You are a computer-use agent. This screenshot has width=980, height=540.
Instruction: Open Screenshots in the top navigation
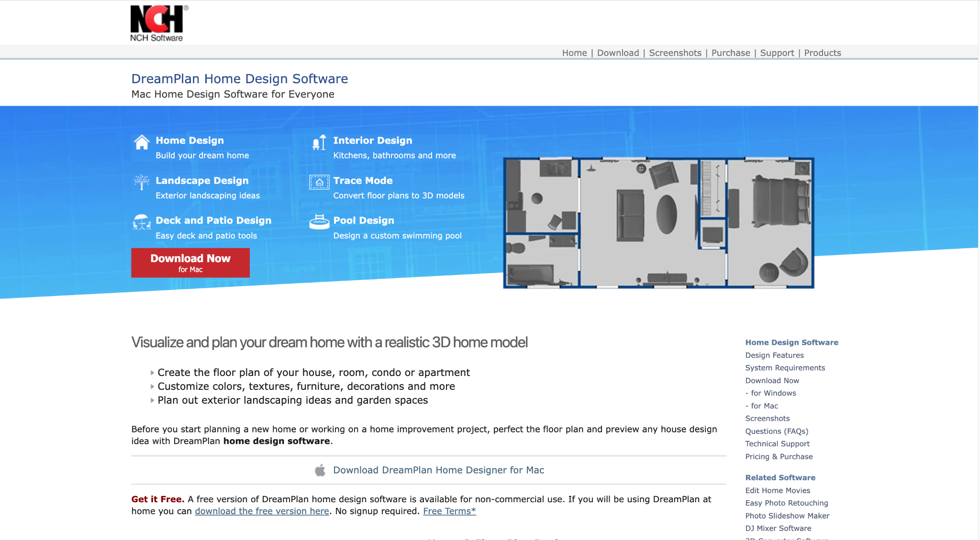(x=675, y=53)
